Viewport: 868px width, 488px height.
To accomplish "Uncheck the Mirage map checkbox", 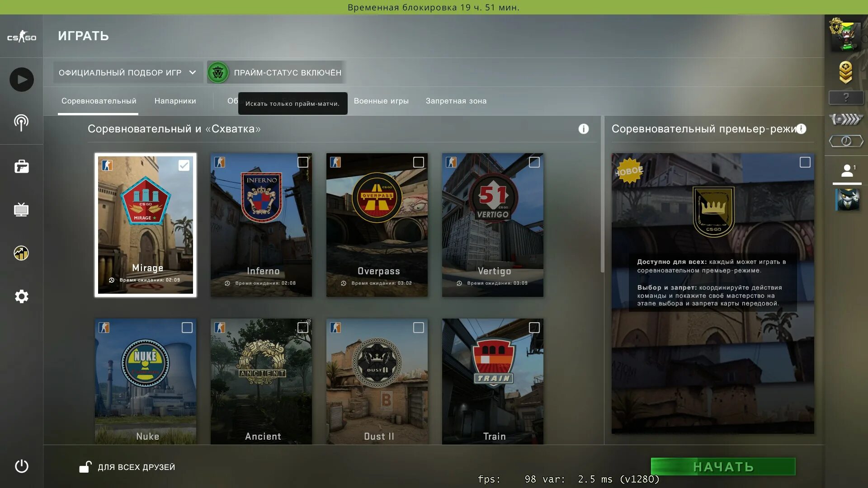I will pyautogui.click(x=184, y=165).
